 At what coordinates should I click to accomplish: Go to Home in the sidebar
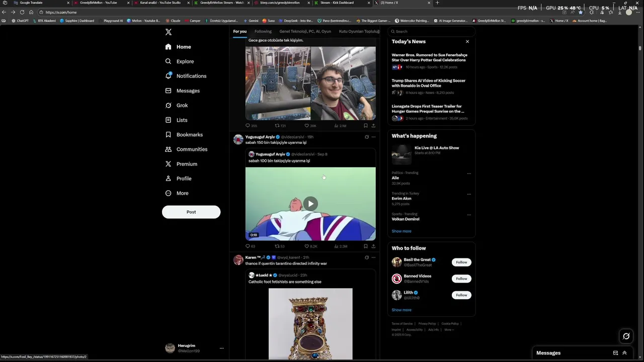(x=178, y=47)
